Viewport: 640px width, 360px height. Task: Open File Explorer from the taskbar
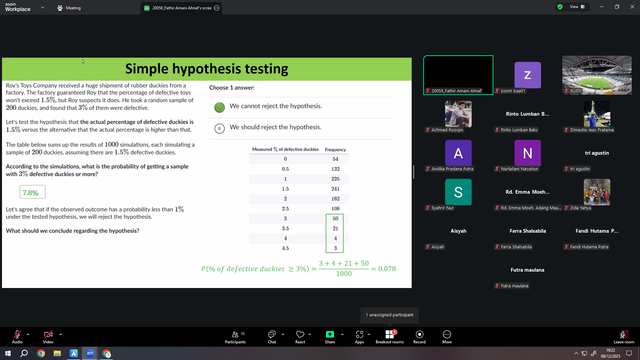click(57, 353)
